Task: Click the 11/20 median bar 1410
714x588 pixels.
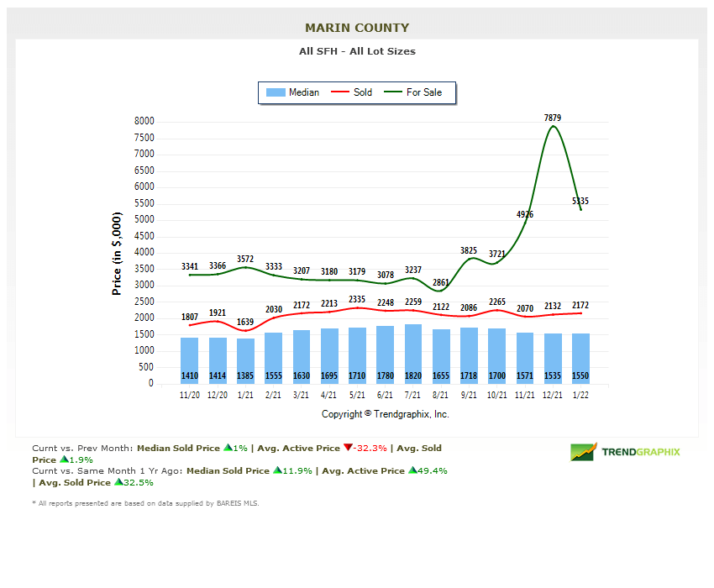Action: [x=190, y=360]
